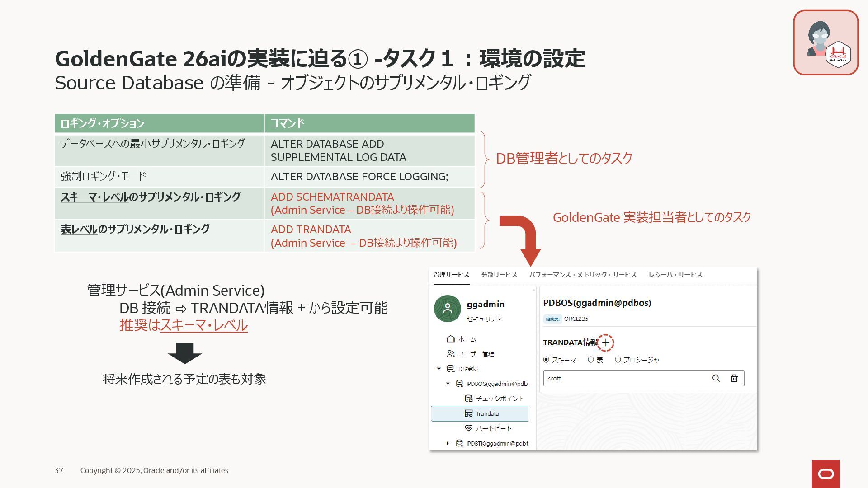
Task: Click the ハートビート heartbeat icon
Action: 468,428
